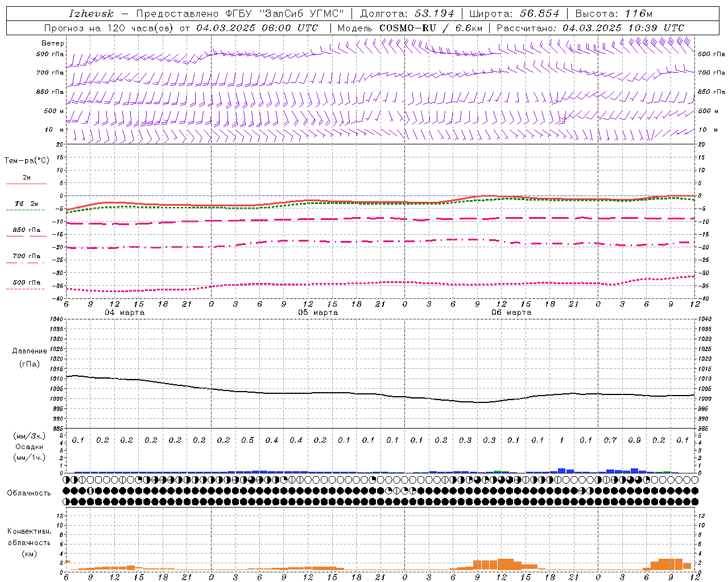Click the 0.9 precipitation total value
This screenshot has width=728, height=582.
point(634,440)
